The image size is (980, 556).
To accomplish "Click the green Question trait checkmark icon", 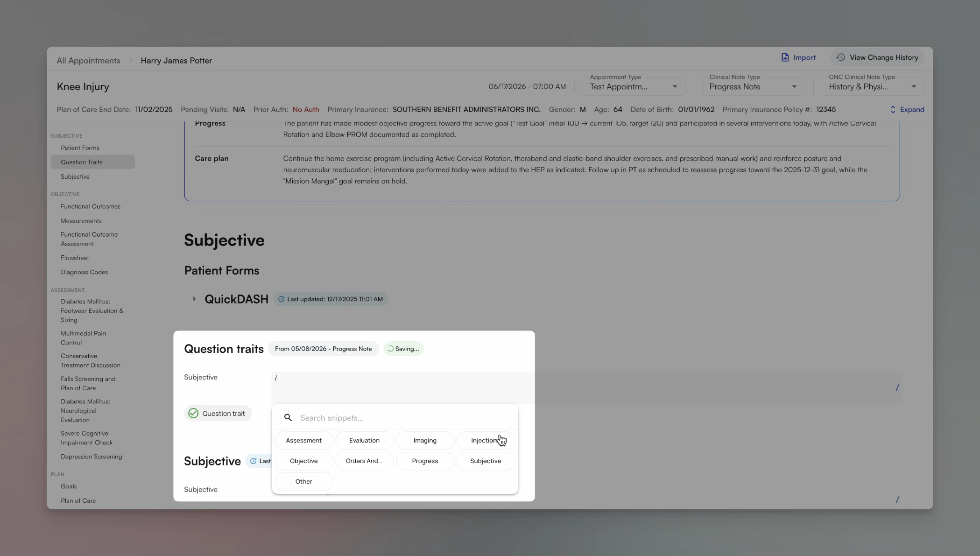I will [193, 413].
